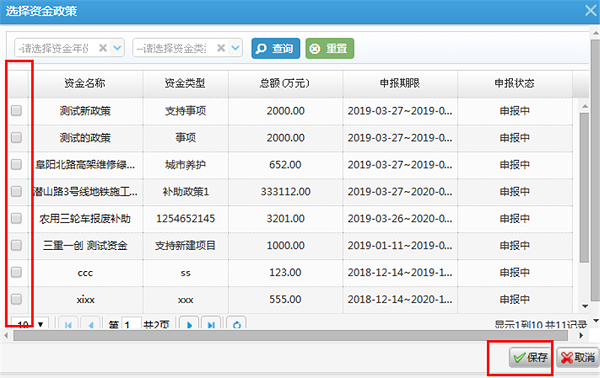Image resolution: width=600 pixels, height=378 pixels.
Task: Click the 请选择资金年份 combo field
Action: pos(69,48)
